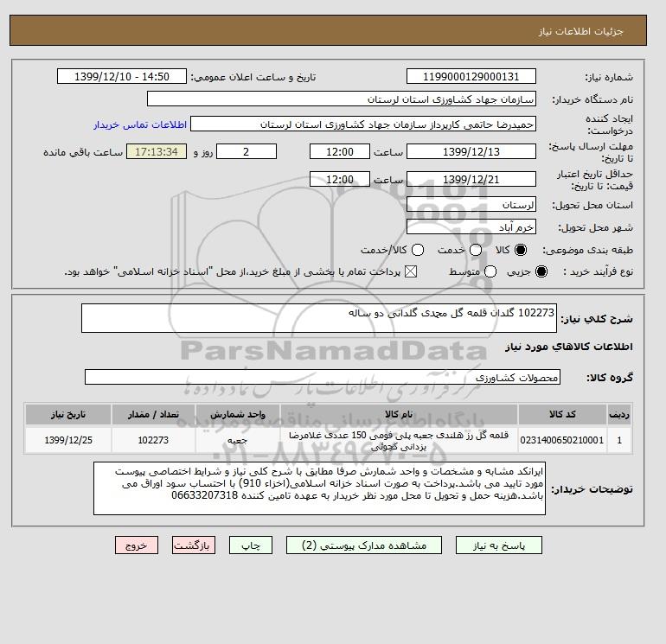This screenshot has width=666, height=644.
Task: Select the کالا/خدمت radio button
Action: pyautogui.click(x=418, y=250)
